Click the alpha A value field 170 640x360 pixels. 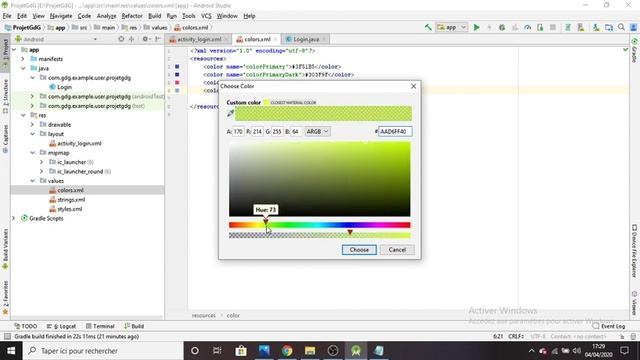tap(238, 131)
